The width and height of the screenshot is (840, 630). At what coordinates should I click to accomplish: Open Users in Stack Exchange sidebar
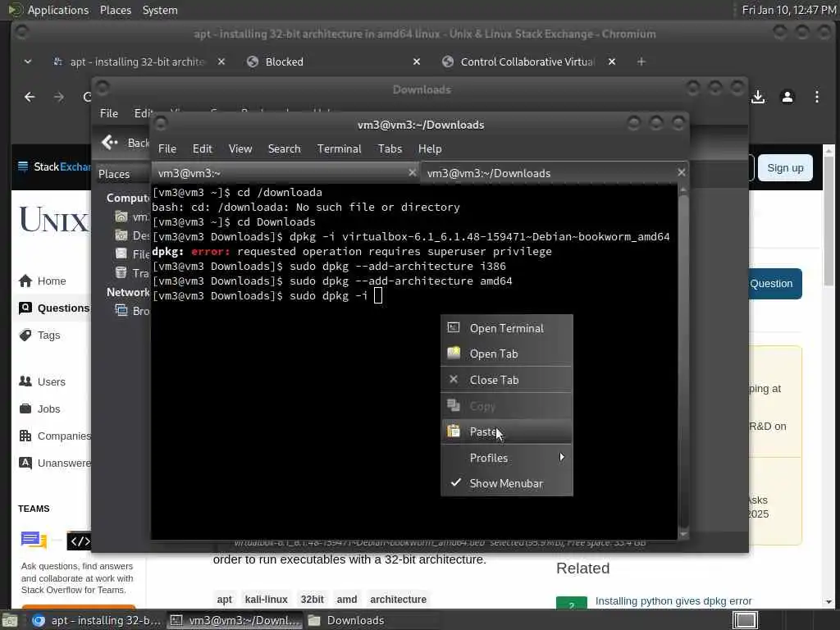(x=43, y=382)
